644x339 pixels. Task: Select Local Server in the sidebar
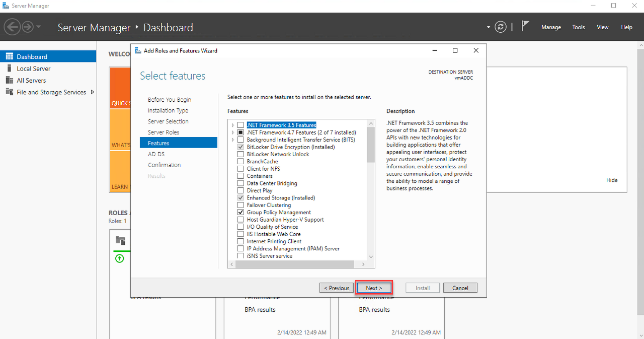[34, 69]
